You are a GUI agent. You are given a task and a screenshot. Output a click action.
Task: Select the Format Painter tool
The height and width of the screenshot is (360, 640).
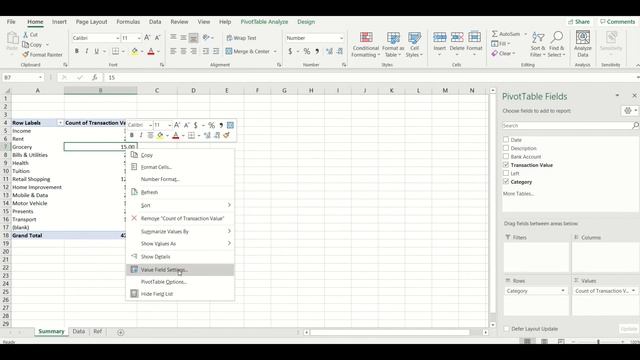pyautogui.click(x=42, y=55)
